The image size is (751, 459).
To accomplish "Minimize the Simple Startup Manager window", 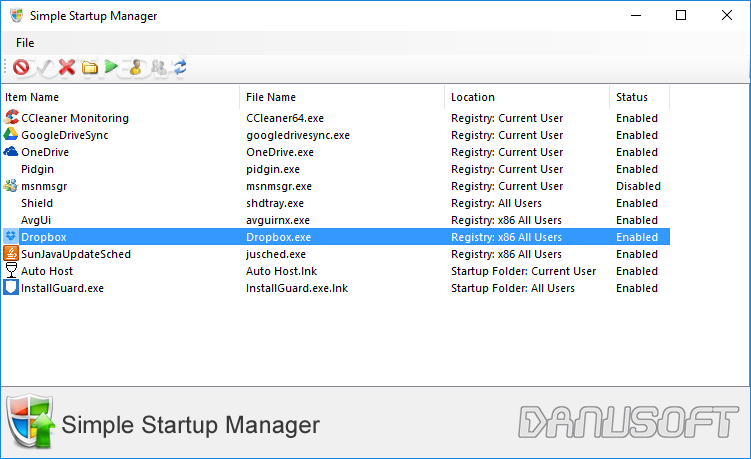I will click(x=636, y=15).
